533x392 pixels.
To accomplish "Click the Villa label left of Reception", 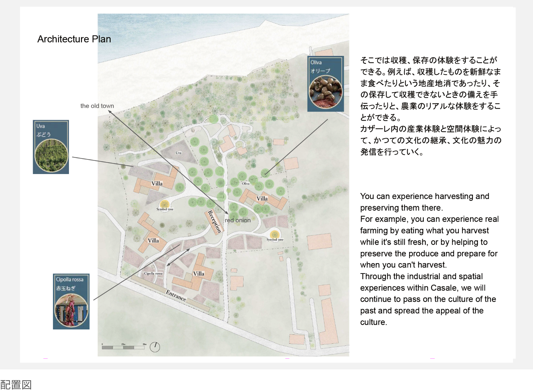I will pyautogui.click(x=153, y=241).
